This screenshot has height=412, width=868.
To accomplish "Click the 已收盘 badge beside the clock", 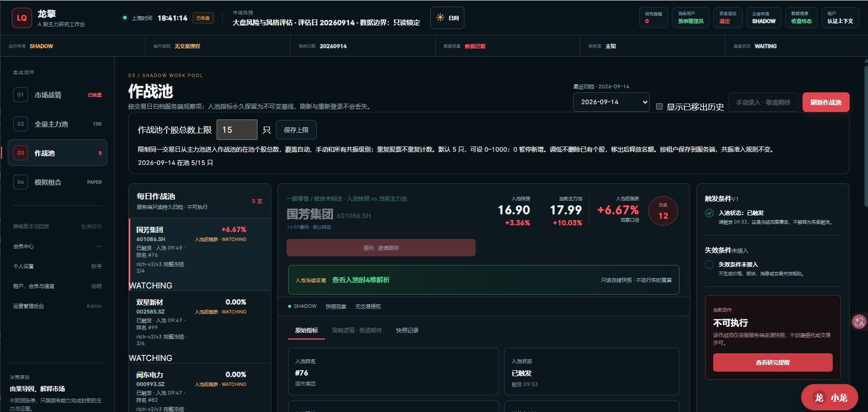I will (x=203, y=18).
